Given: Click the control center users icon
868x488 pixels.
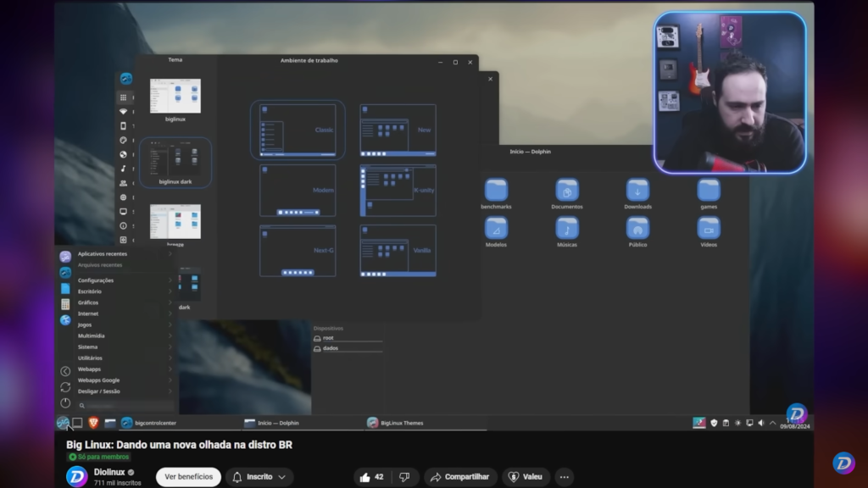Looking at the screenshot, I should [124, 183].
